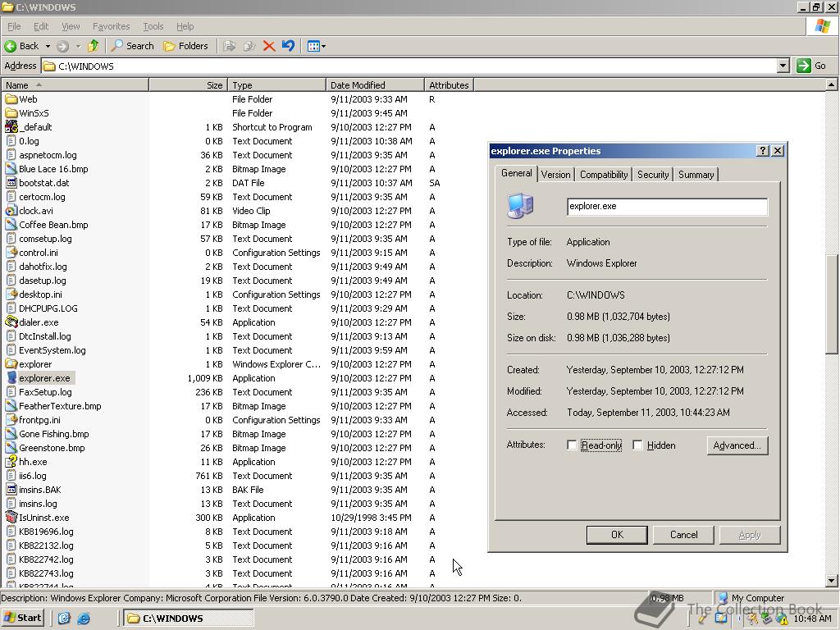Viewport: 840px width, 630px height.
Task: Select the explorer.exe file icon
Action: [11, 377]
